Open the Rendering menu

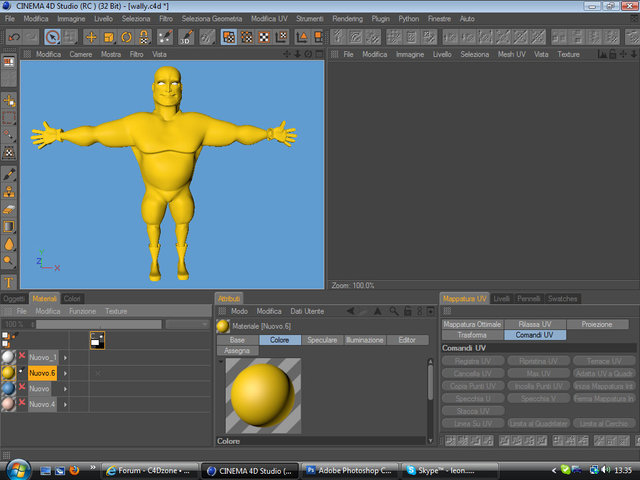pyautogui.click(x=347, y=18)
